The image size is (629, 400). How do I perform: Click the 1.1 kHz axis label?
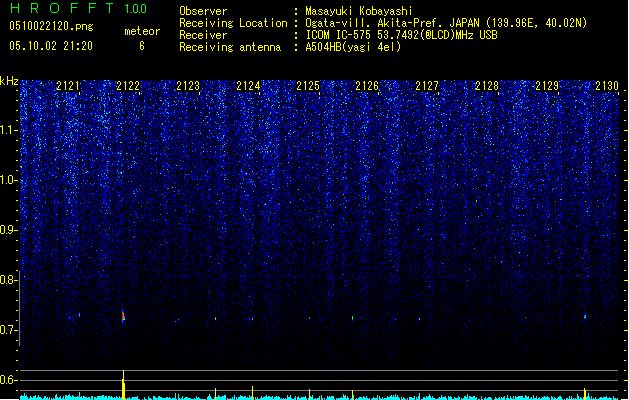[9, 130]
